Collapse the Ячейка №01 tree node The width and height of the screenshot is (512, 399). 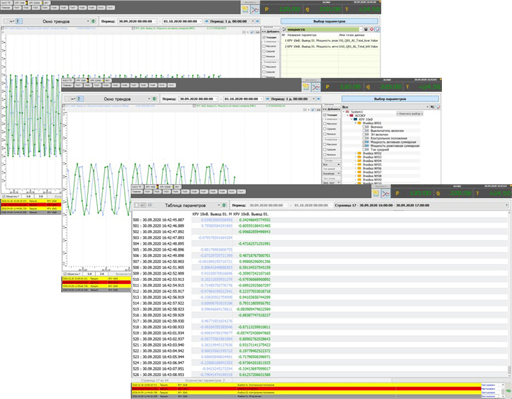coord(355,123)
